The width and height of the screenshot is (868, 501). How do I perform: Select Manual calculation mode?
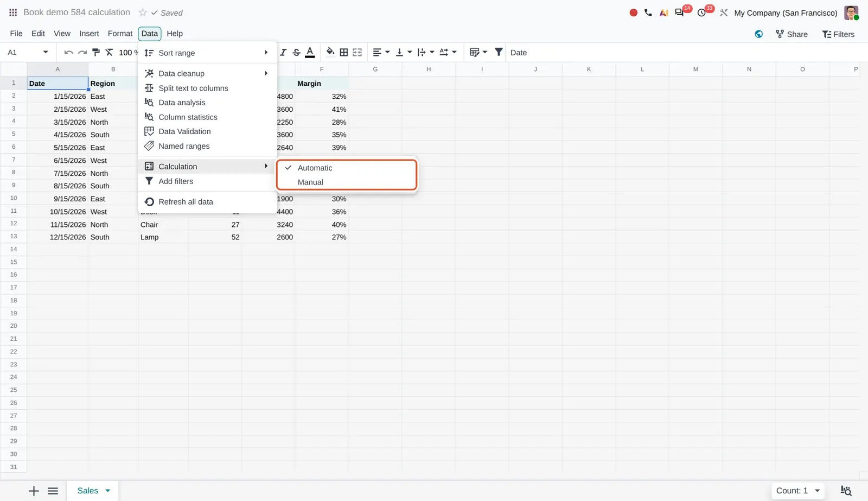tap(347, 182)
